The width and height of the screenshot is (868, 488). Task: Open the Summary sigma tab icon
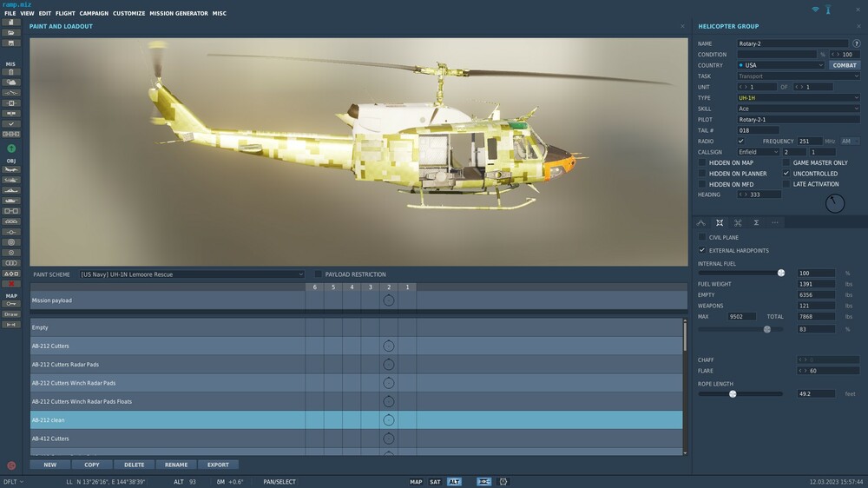[x=756, y=223]
